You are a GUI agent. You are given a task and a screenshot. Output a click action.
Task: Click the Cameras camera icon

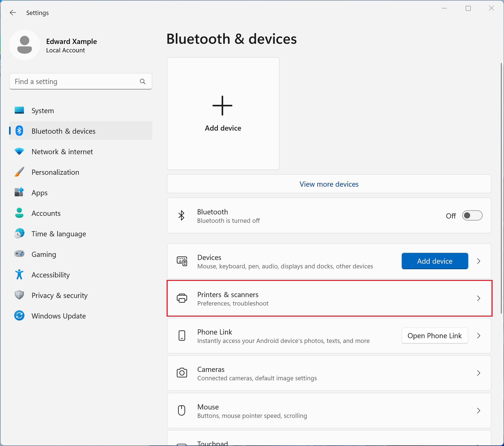[182, 373]
